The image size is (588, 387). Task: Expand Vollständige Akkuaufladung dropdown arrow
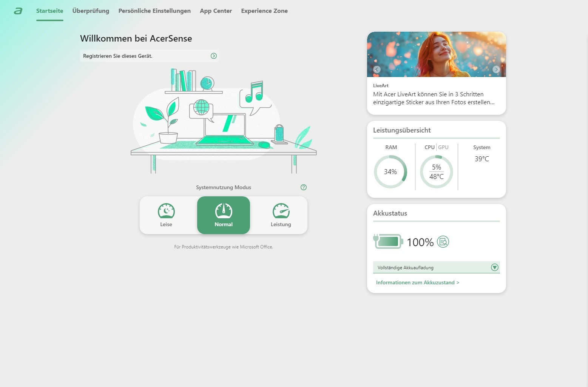pyautogui.click(x=495, y=267)
